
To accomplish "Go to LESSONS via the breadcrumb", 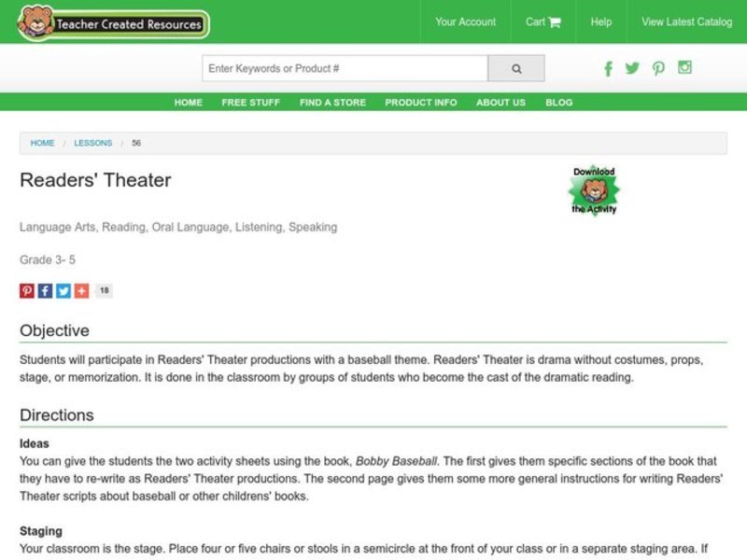I will tap(93, 143).
